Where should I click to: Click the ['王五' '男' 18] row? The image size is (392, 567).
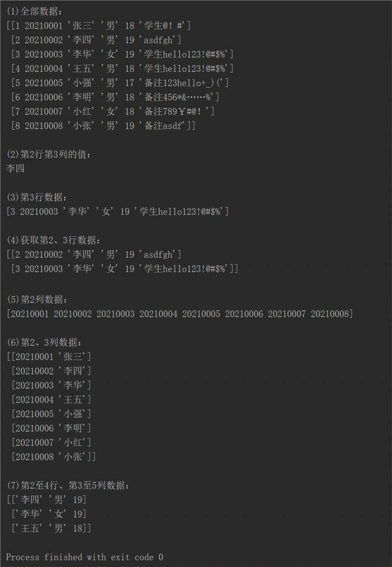pos(51,529)
